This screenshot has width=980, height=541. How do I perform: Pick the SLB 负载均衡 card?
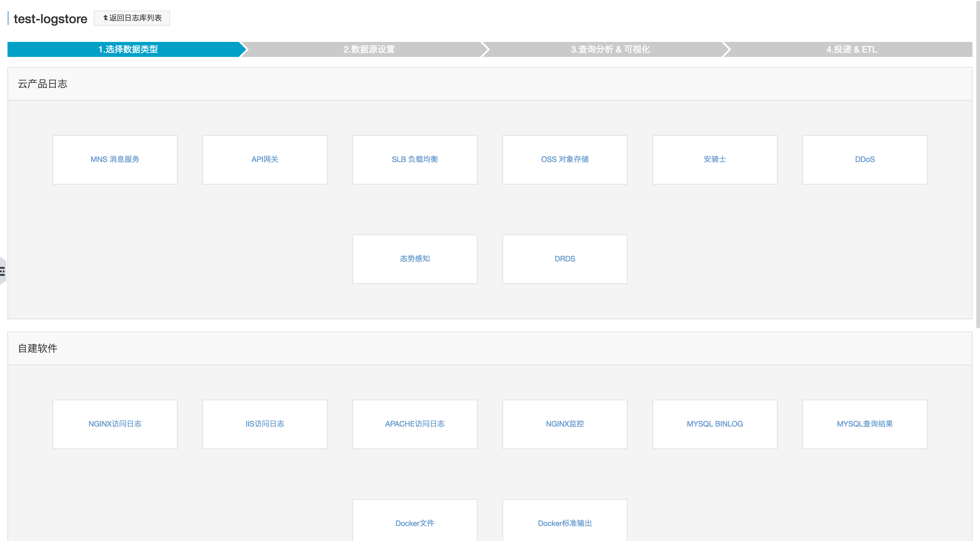[415, 159]
